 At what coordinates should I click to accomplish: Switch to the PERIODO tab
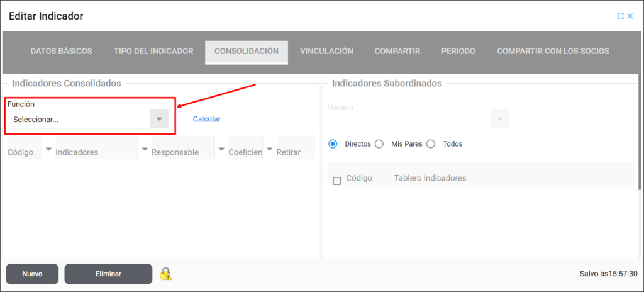pyautogui.click(x=458, y=52)
